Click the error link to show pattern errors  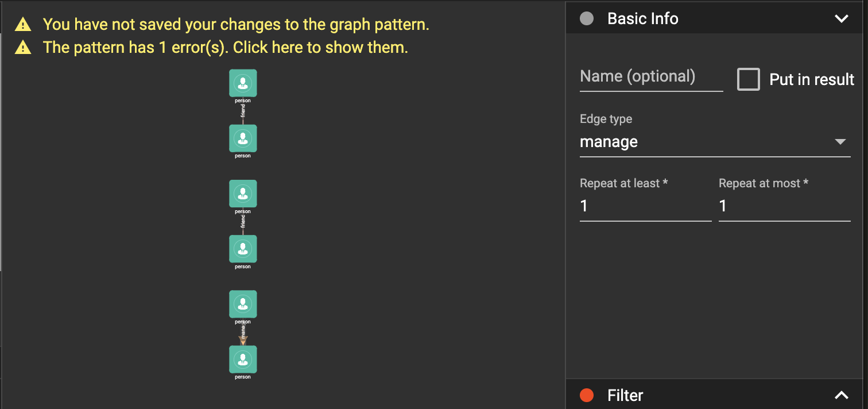click(225, 48)
